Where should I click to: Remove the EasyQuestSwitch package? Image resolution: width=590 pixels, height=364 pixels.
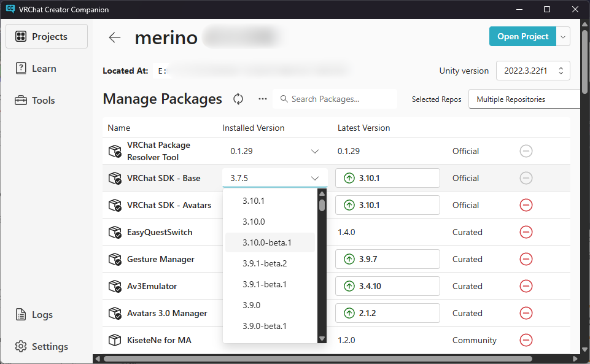(526, 232)
